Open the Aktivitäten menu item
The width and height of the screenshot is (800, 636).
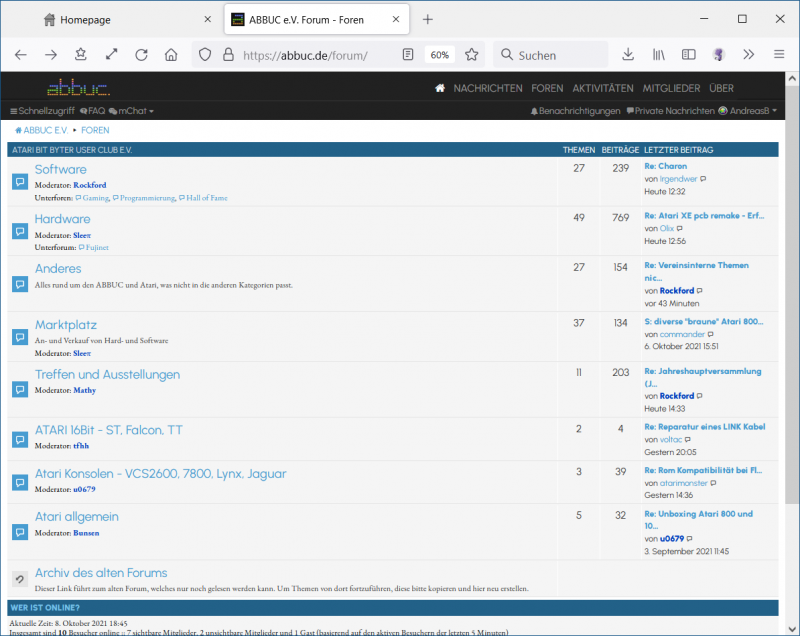(x=602, y=88)
